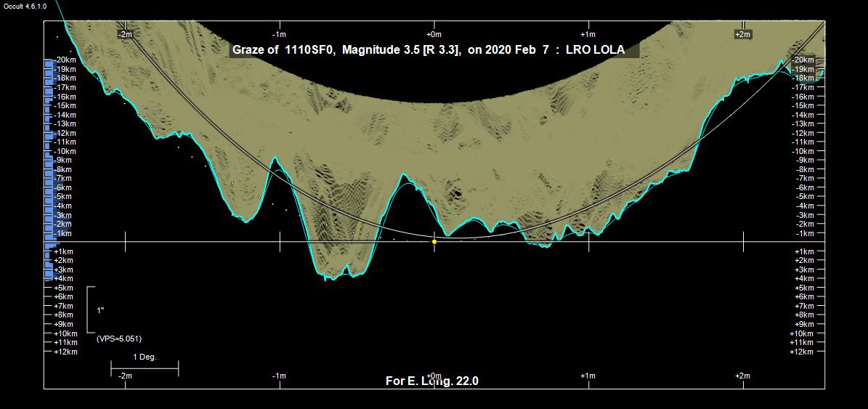Click the top +2m time tick label
Viewport: 868px width, 409px height.
(742, 34)
